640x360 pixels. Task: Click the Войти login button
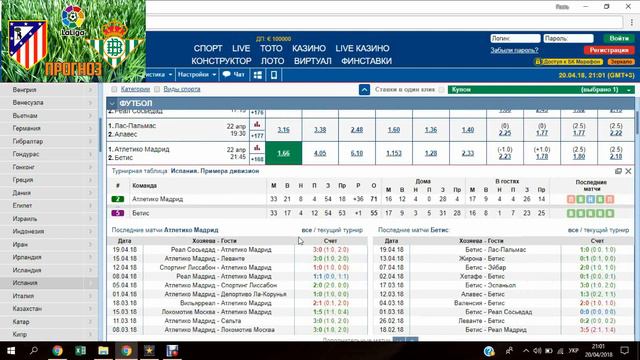coord(619,38)
